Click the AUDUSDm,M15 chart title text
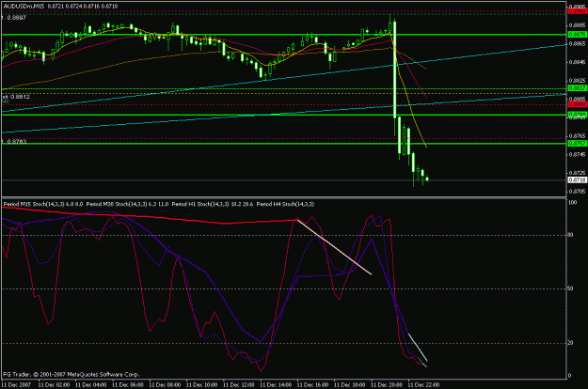The height and width of the screenshot is (389, 588). 24,6
